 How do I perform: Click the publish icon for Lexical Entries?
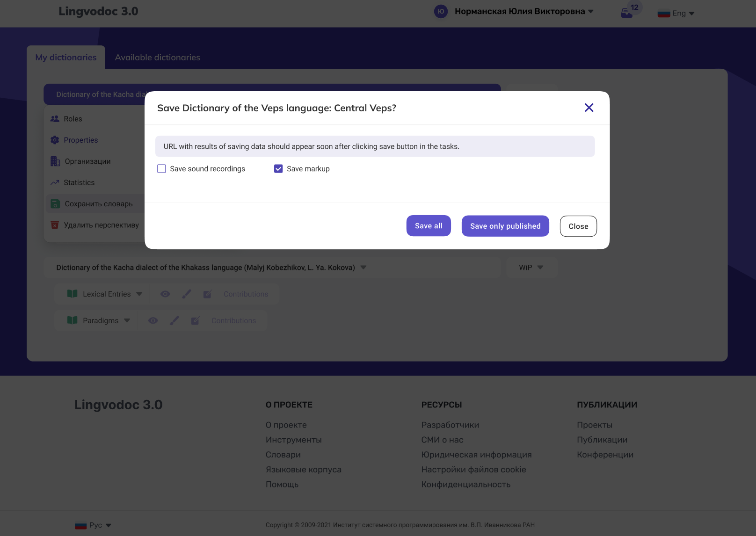(207, 294)
